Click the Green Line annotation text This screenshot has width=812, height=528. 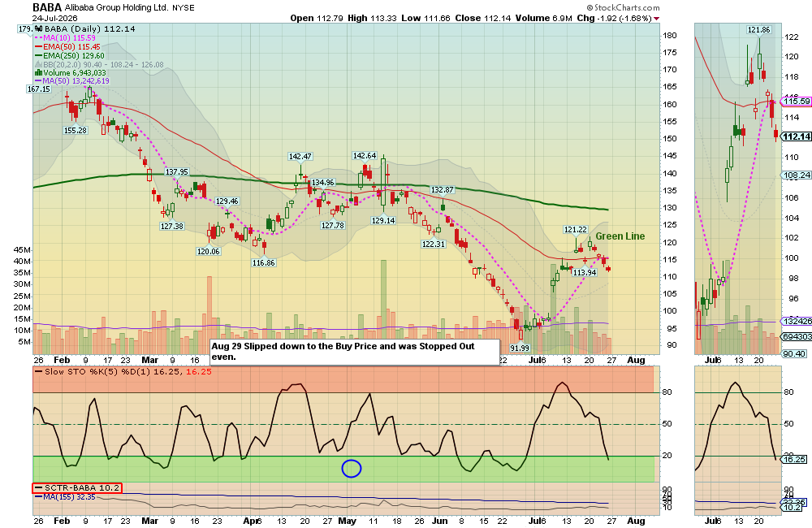click(x=620, y=236)
